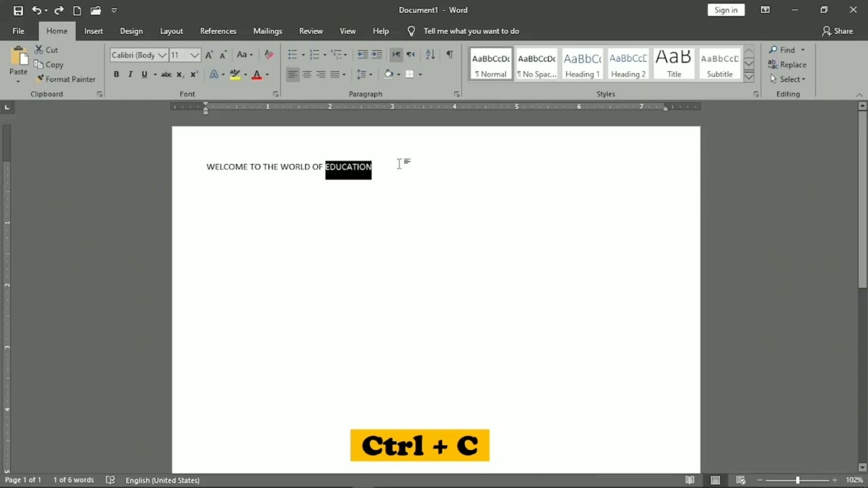Image resolution: width=868 pixels, height=488 pixels.
Task: Toggle Underline formatting
Action: (x=144, y=75)
